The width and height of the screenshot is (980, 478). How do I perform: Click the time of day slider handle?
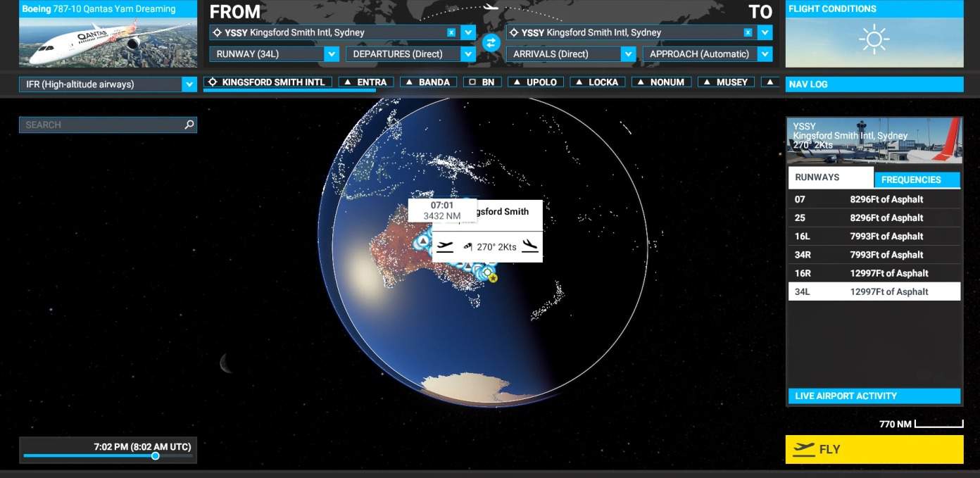(x=156, y=456)
